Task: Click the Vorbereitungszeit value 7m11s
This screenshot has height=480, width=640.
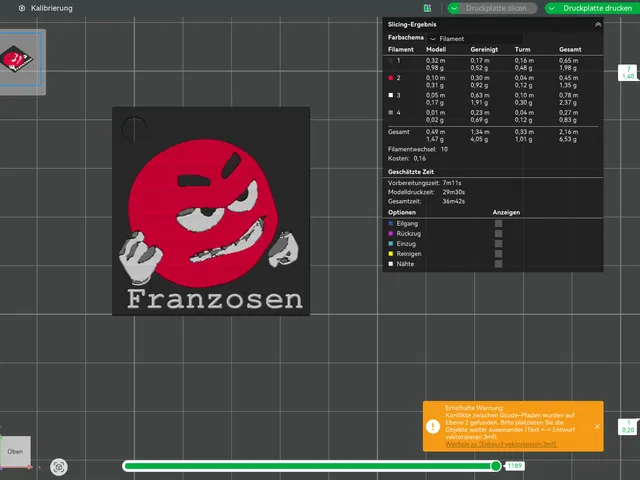Action: 452,183
